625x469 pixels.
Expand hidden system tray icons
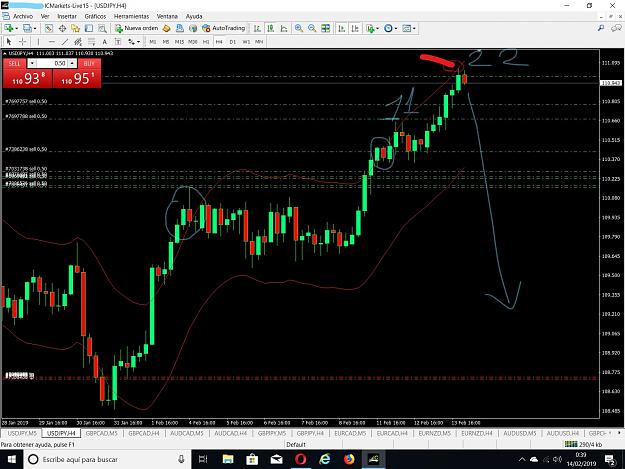(x=521, y=459)
